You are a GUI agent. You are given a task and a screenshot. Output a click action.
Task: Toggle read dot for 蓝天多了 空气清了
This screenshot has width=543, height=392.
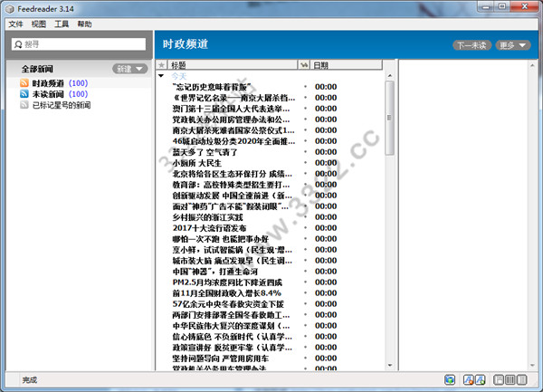tap(305, 152)
